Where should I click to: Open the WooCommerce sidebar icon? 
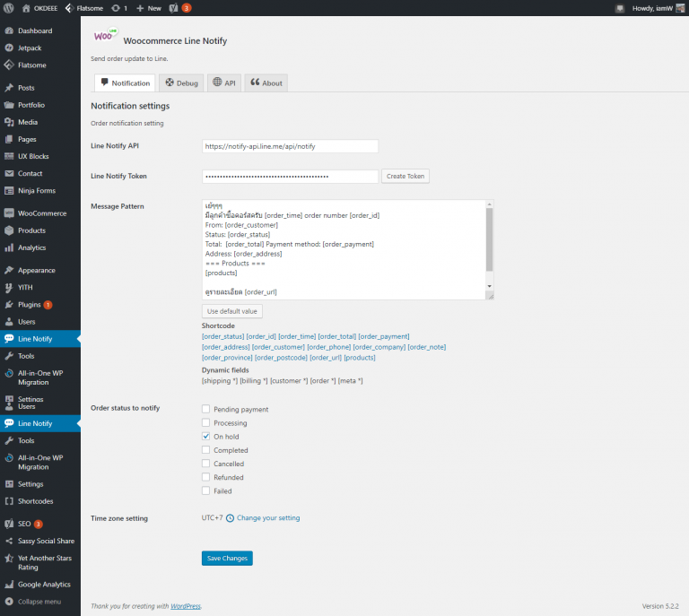tap(9, 213)
